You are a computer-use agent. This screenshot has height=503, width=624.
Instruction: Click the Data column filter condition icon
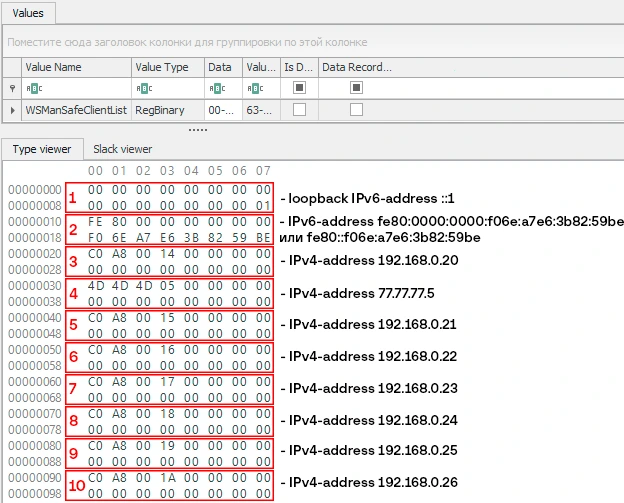[213, 88]
